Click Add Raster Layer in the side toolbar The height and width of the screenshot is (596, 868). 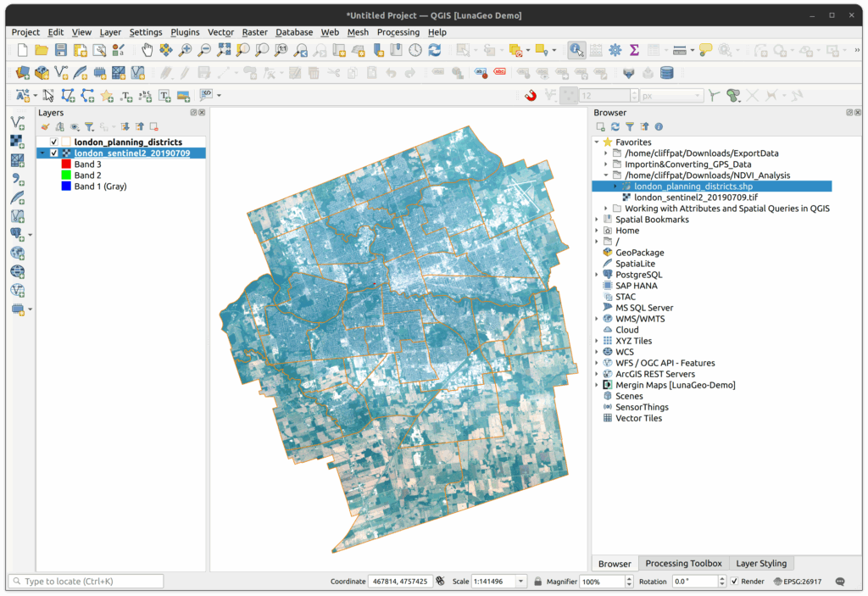click(17, 142)
